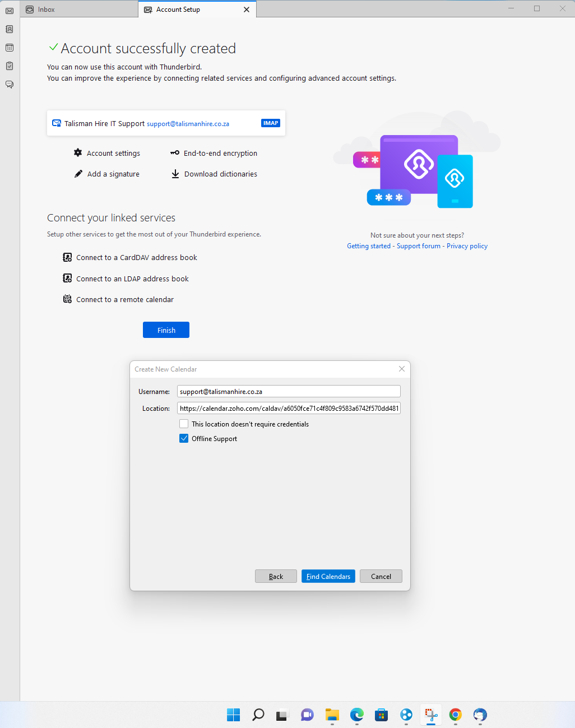
Task: Click the End-to-end encryption key icon
Action: [x=175, y=152]
